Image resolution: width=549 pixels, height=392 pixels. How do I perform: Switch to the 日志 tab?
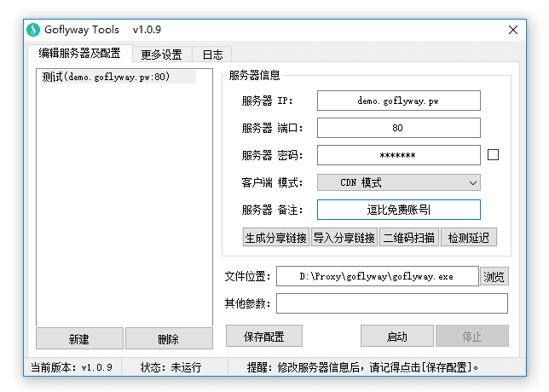211,55
